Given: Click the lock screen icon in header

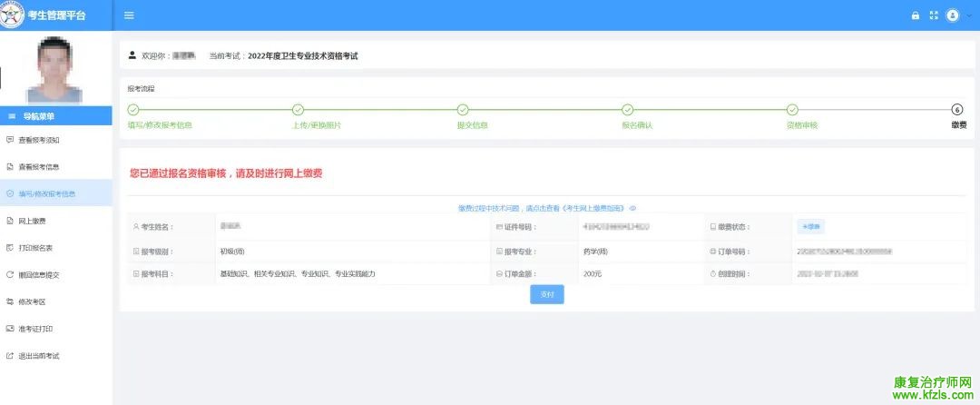Looking at the screenshot, I should coord(916,15).
